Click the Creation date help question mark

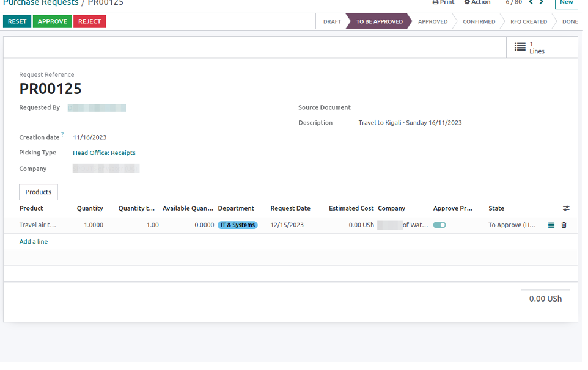click(62, 135)
